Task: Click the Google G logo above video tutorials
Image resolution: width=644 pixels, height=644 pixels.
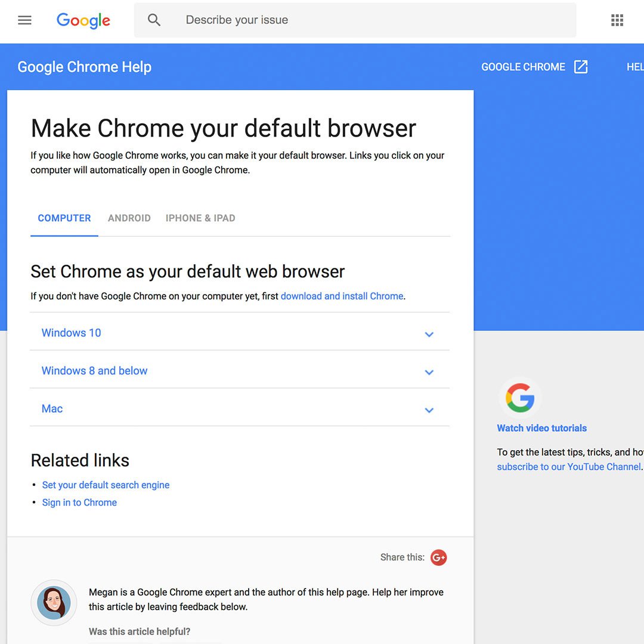Action: 520,398
